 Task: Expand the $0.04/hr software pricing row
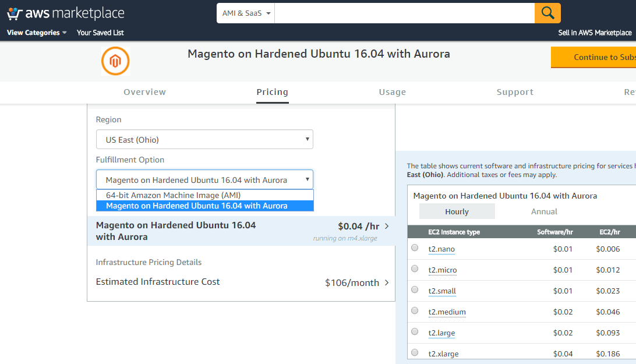[x=387, y=226]
